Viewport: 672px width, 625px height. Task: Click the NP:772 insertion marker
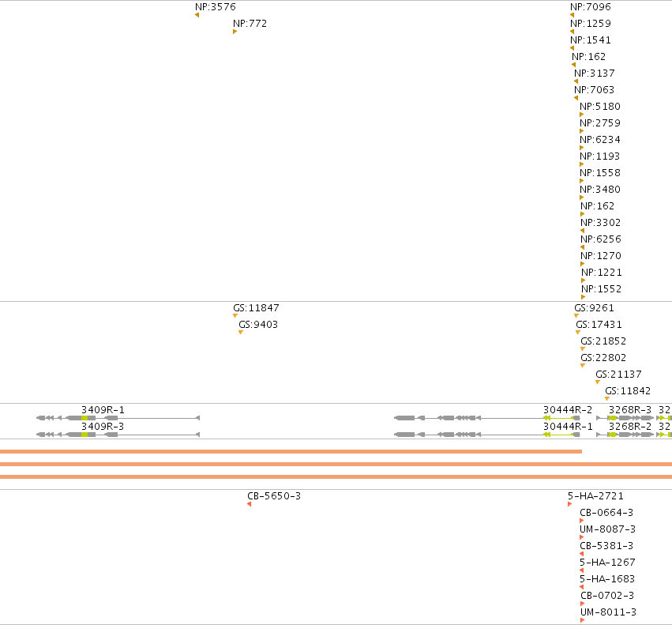(235, 32)
